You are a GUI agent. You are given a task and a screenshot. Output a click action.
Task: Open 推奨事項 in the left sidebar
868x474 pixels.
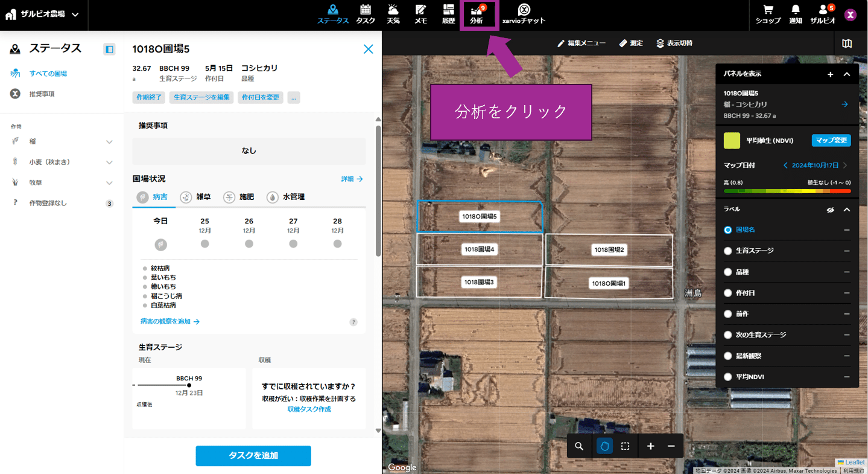42,94
